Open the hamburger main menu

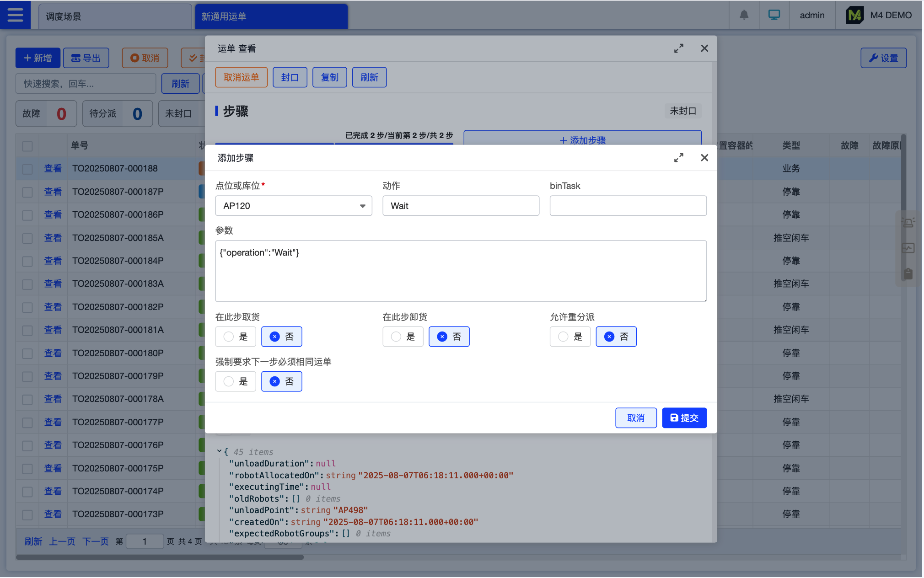(x=15, y=15)
